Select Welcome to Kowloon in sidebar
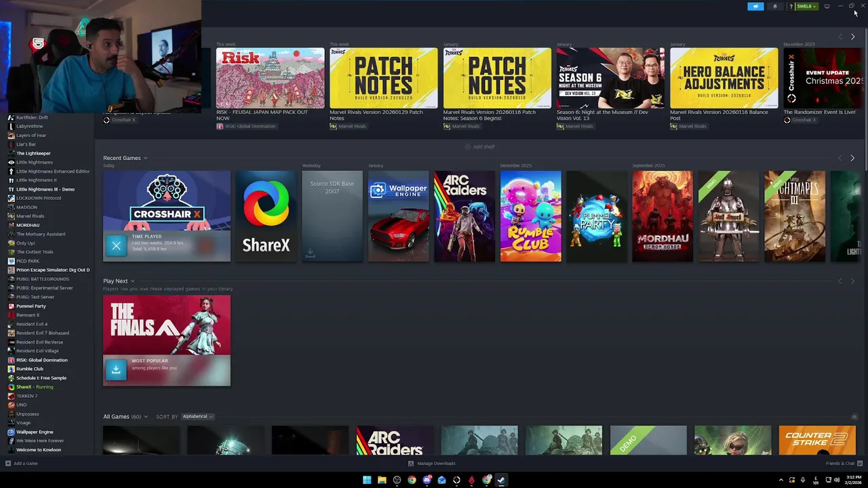Image resolution: width=868 pixels, height=488 pixels. click(x=38, y=449)
